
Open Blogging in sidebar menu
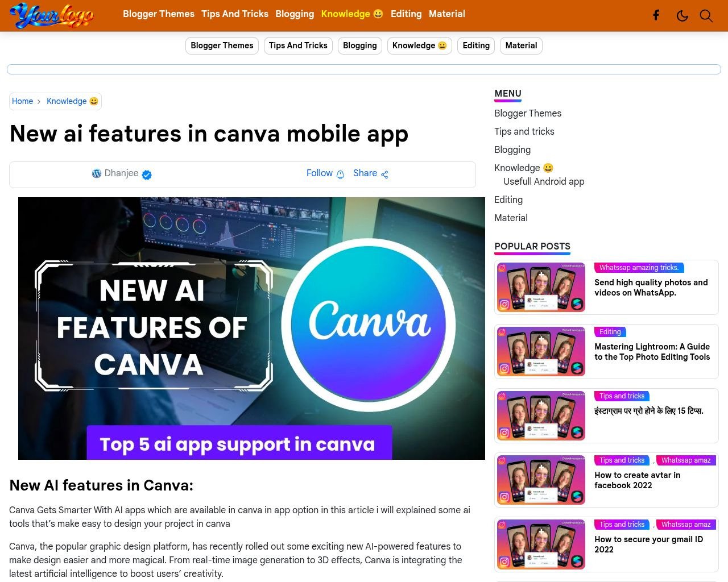512,149
